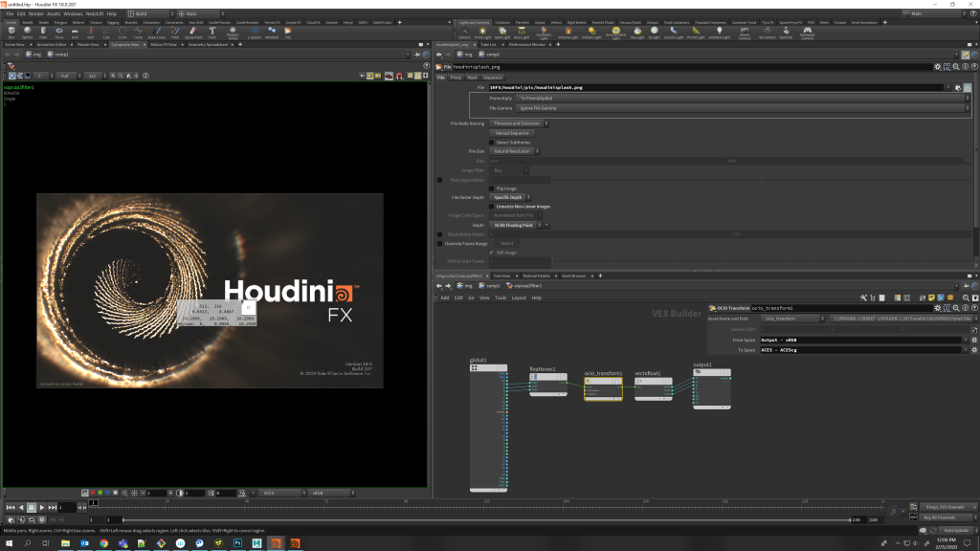Open Chrome from the Windows taskbar
The image size is (980, 551).
(103, 543)
